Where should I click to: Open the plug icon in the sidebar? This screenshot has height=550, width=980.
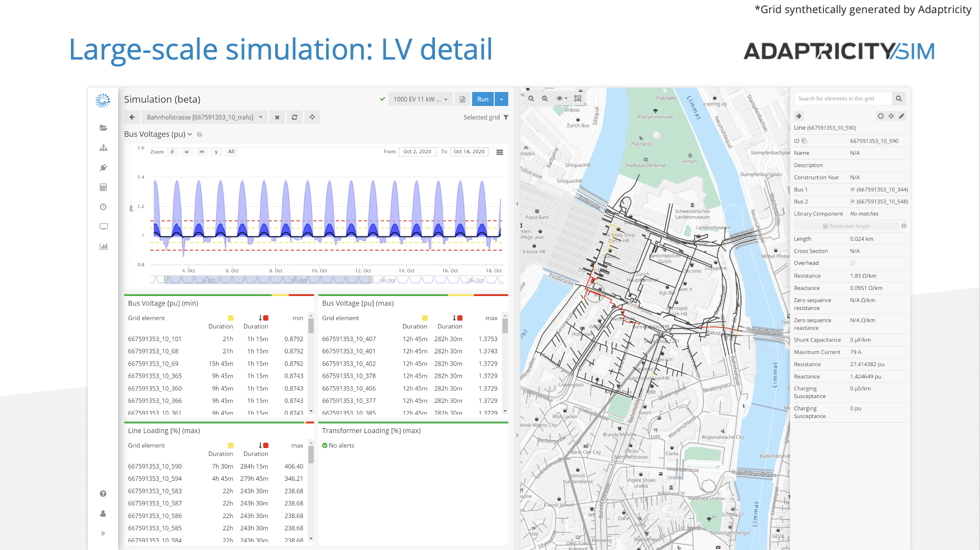pos(103,167)
